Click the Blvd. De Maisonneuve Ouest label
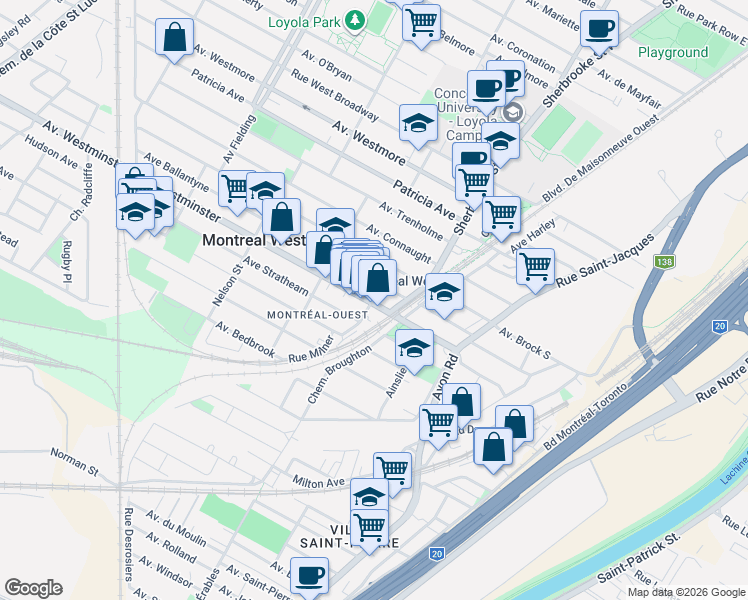Viewport: 748px width, 600px height. click(601, 158)
